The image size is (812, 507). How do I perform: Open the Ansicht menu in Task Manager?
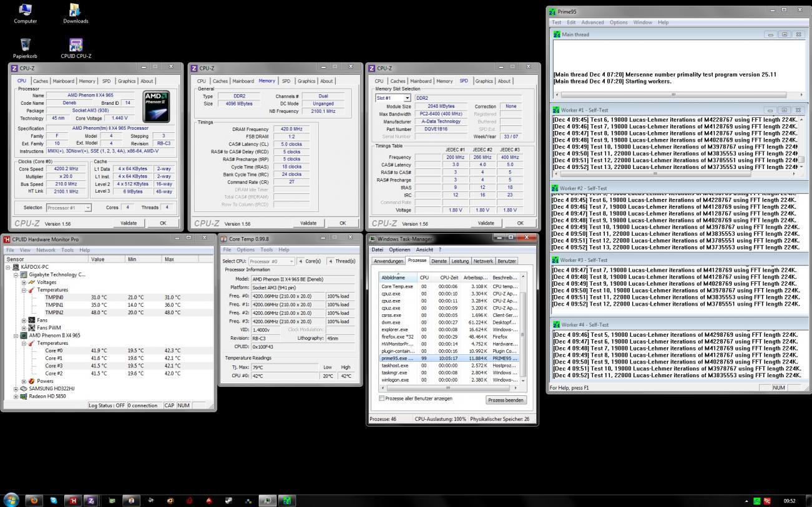(424, 249)
